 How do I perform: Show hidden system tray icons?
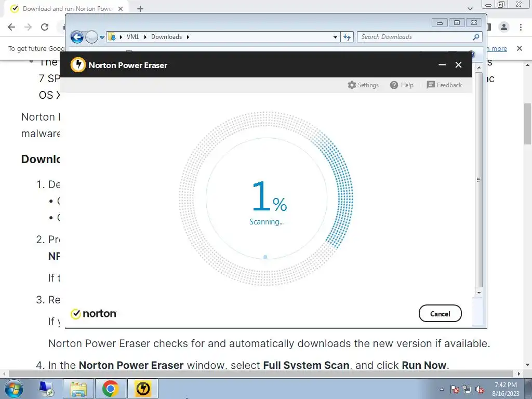[x=442, y=389]
